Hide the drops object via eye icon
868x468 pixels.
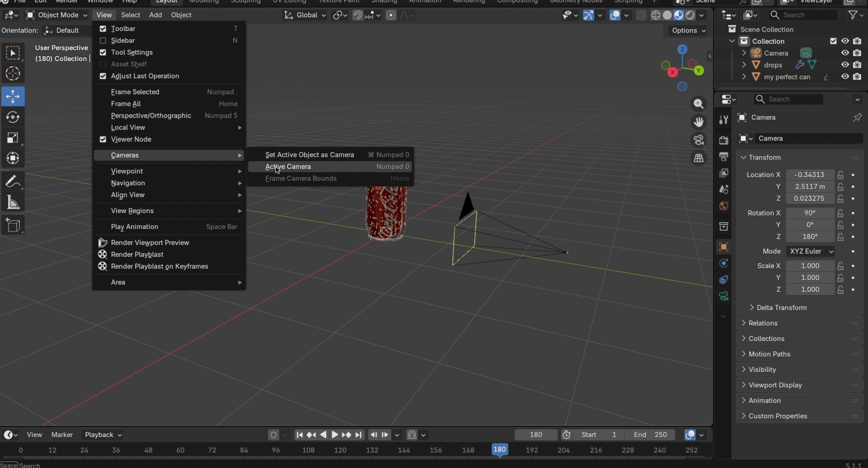[x=845, y=65]
